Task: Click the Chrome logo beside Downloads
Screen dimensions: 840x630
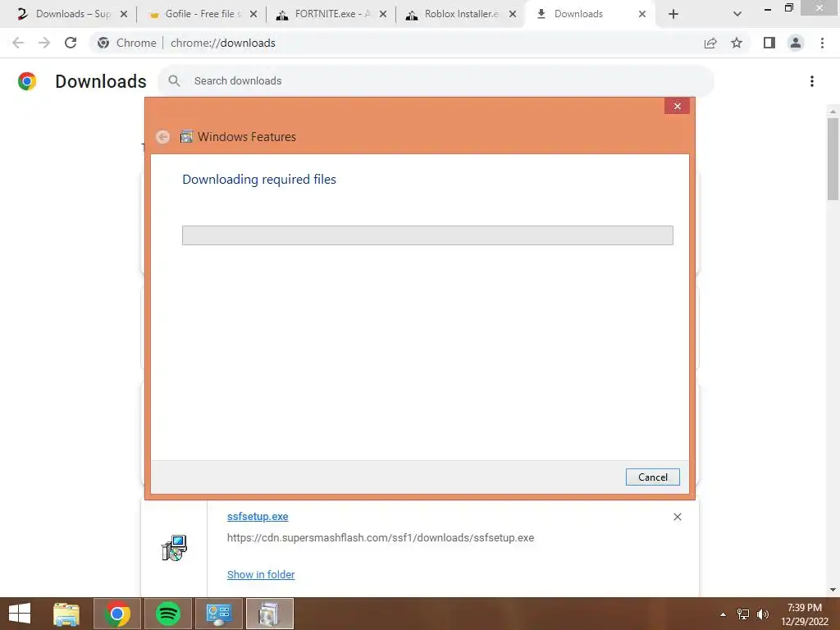Action: pos(27,81)
